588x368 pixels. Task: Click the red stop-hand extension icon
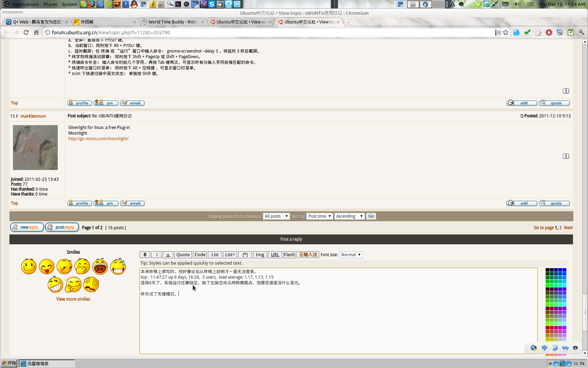[x=549, y=32]
